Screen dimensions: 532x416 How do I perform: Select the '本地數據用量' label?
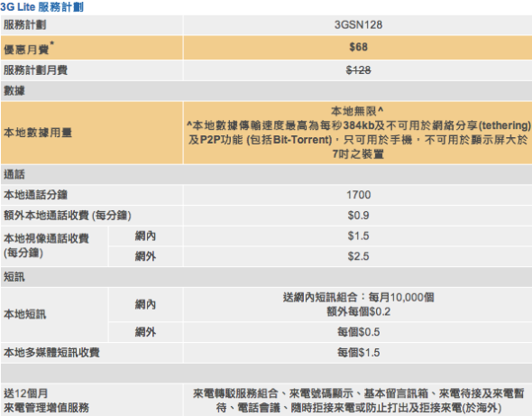coord(38,133)
